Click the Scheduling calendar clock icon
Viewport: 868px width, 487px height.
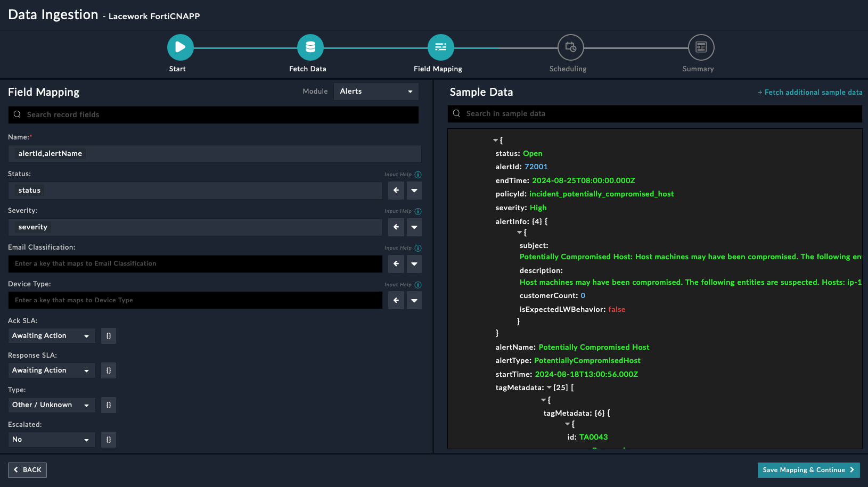pos(570,47)
